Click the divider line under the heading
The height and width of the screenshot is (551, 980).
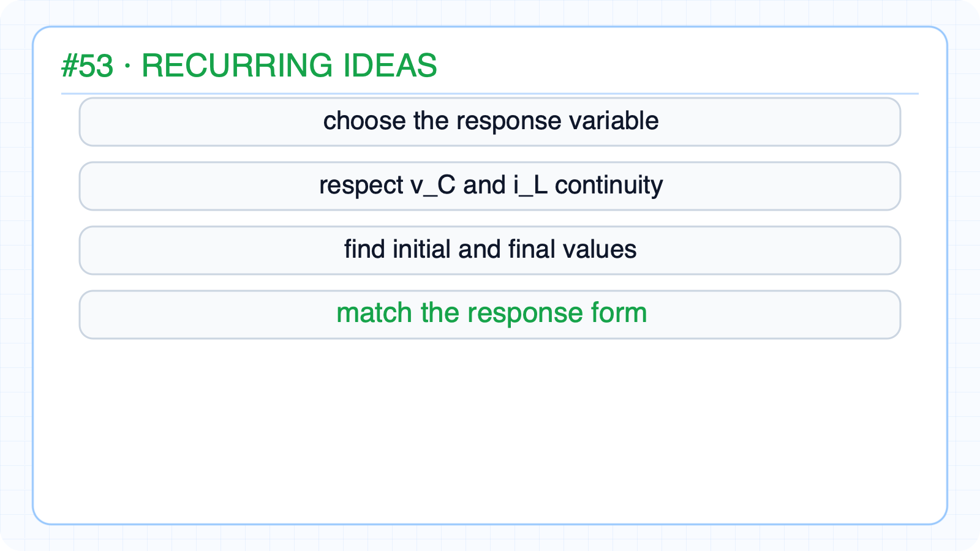490,94
